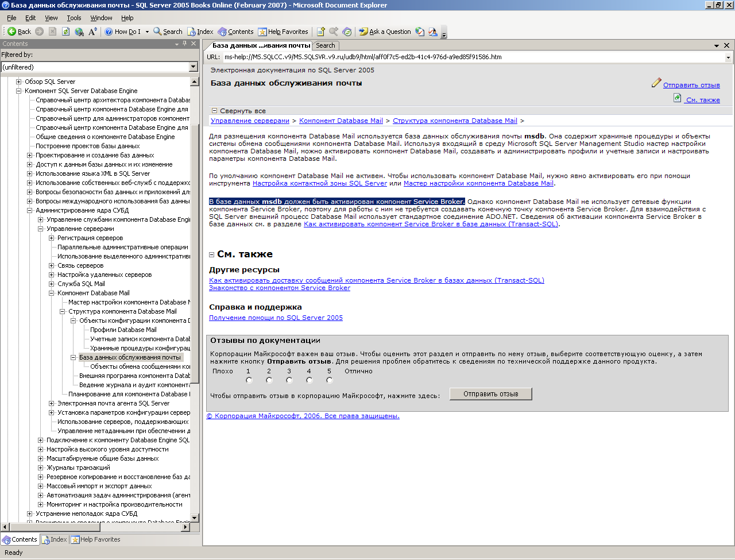Viewport: 735px width, 560px height.
Task: Click the Отправить отзыв button
Action: 491,394
